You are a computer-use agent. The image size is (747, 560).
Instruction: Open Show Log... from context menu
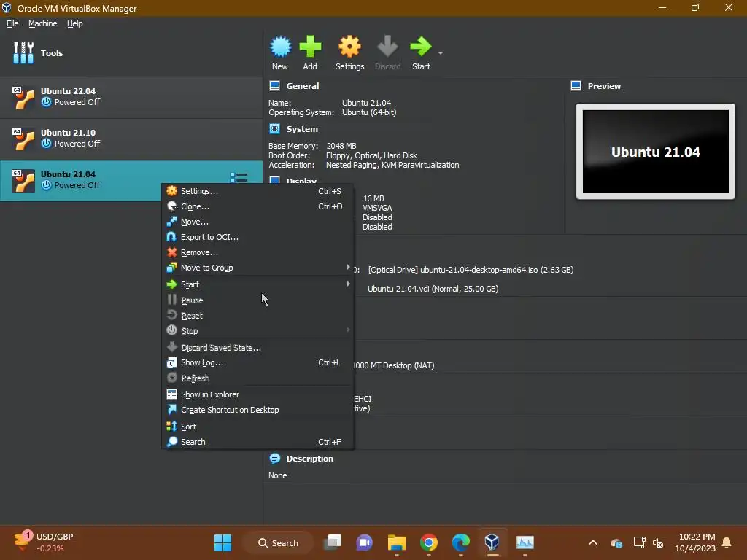coord(258,362)
